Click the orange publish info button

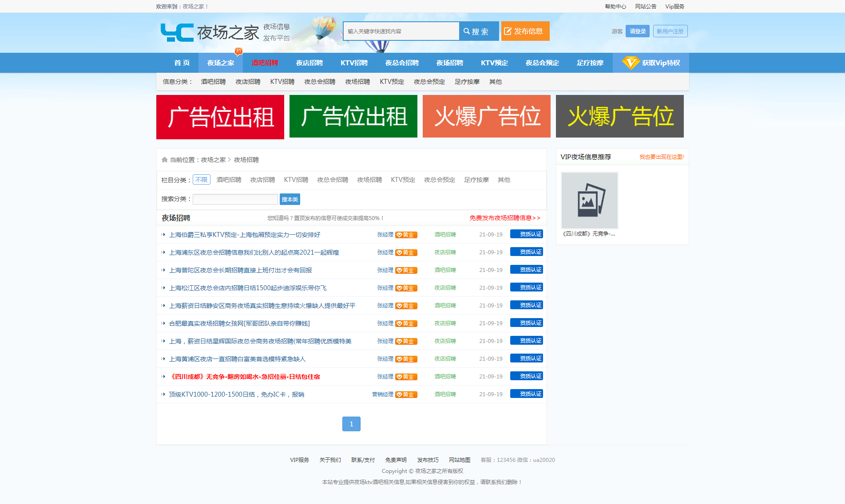[x=525, y=31]
